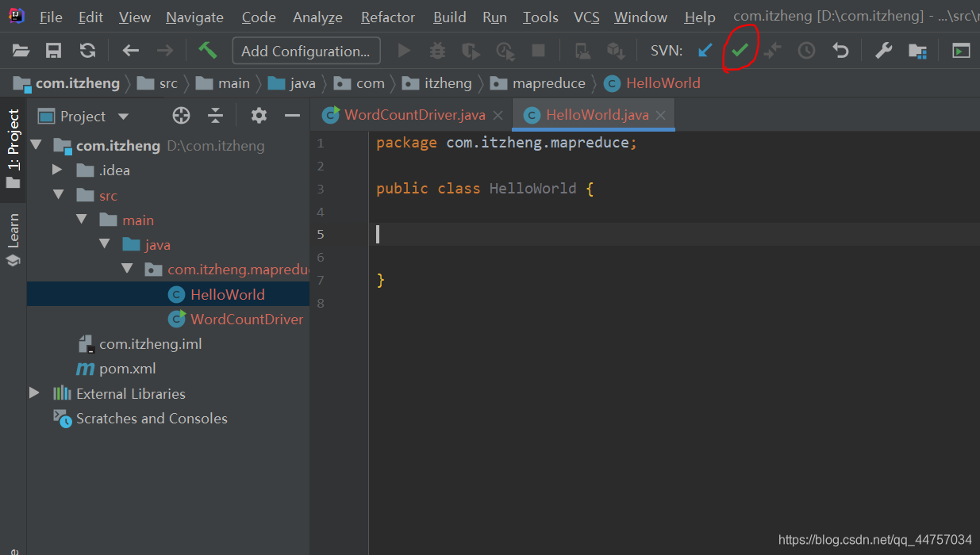The width and height of the screenshot is (980, 555).
Task: Expand the External Libraries node
Action: 34,393
